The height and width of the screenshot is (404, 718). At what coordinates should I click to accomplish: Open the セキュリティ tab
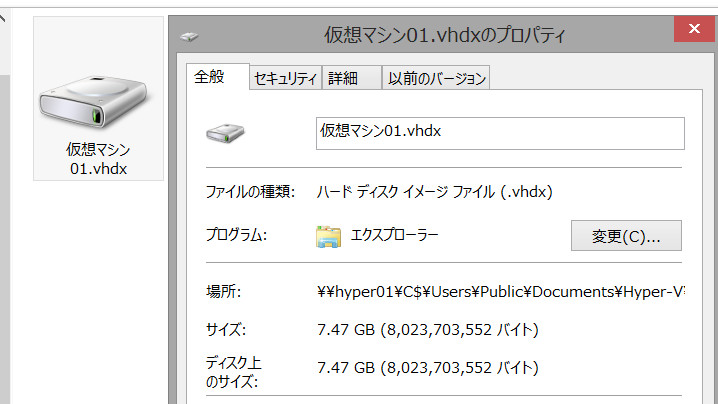tap(285, 78)
